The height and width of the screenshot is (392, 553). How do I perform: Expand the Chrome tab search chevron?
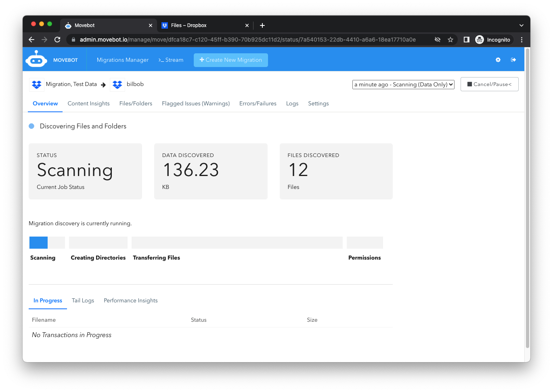click(x=521, y=25)
